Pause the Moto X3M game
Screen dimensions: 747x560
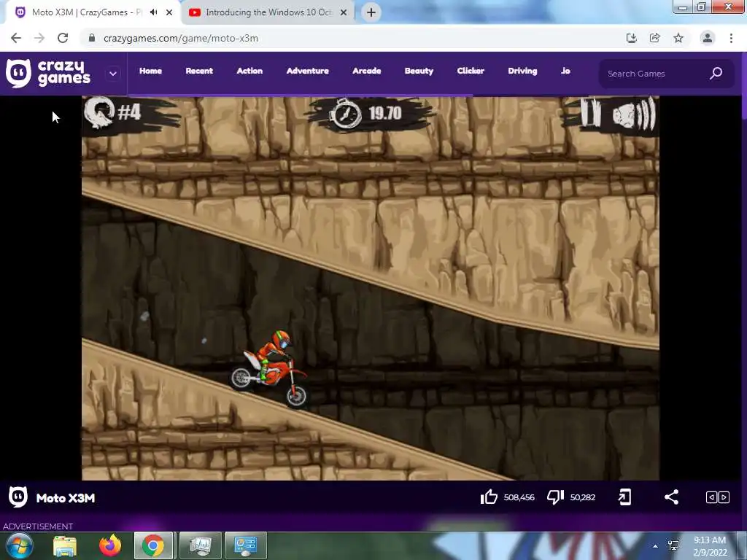[x=590, y=112]
